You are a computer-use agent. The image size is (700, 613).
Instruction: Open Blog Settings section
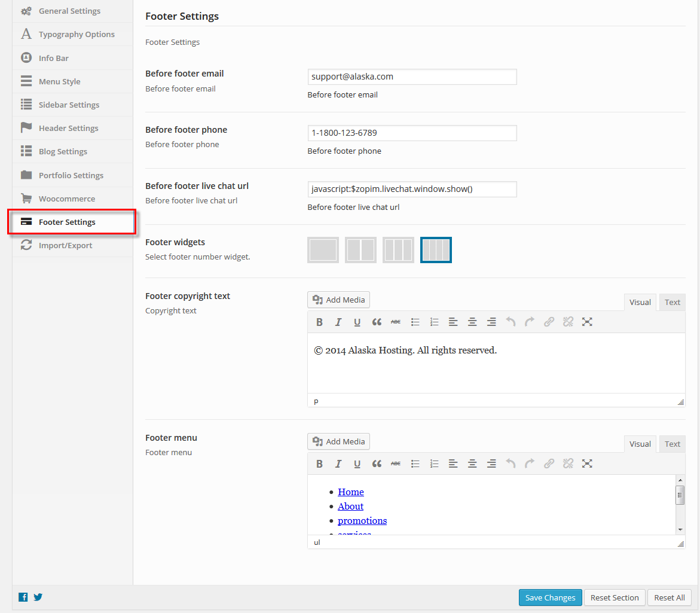(x=72, y=151)
